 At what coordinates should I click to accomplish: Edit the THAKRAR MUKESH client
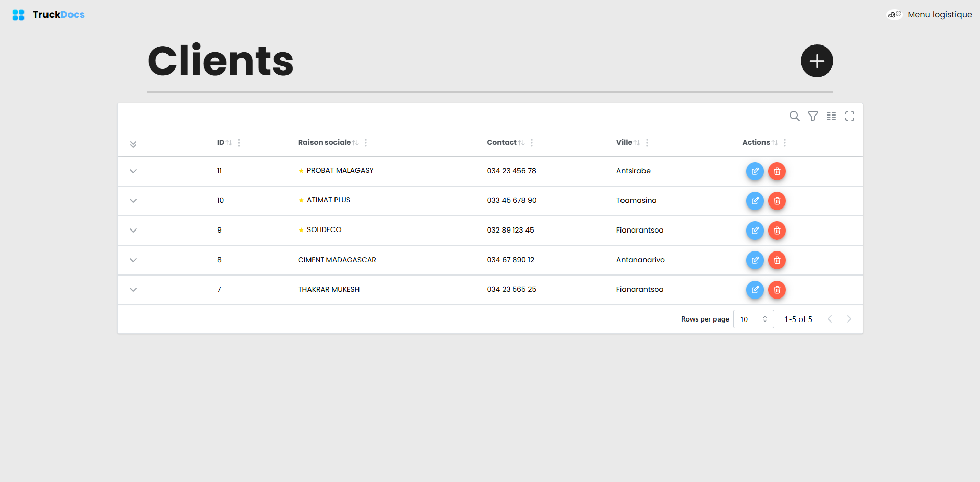[755, 290]
